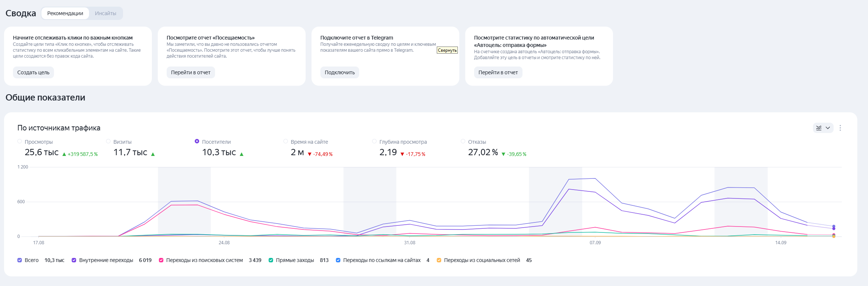Uncheck the Всего series checkbox
Screen dimensions: 868x286
point(20,260)
